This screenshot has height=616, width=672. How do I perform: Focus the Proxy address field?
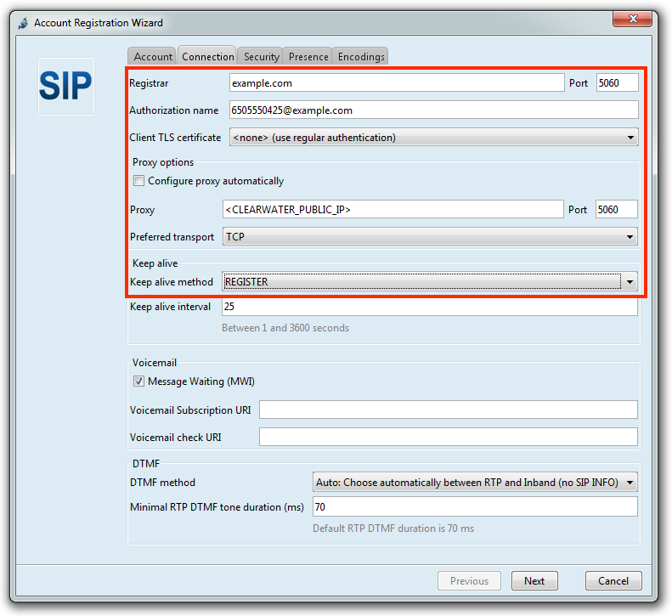point(392,210)
